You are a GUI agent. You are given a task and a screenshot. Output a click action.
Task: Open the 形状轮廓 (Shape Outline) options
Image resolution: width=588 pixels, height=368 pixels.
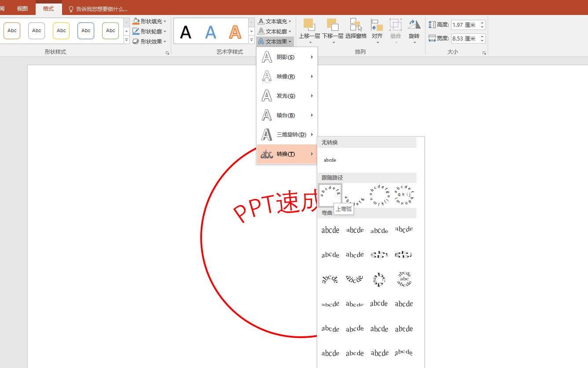[x=150, y=31]
